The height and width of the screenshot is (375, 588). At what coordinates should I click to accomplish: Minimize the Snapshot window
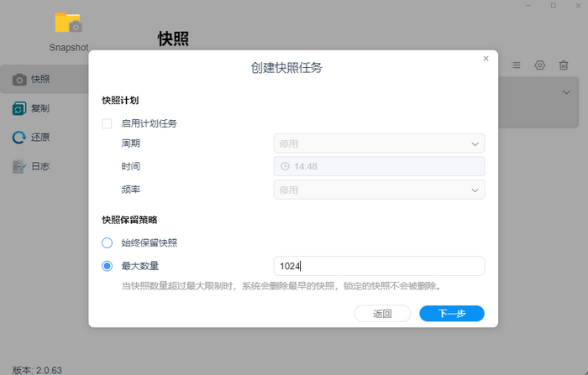(x=528, y=6)
